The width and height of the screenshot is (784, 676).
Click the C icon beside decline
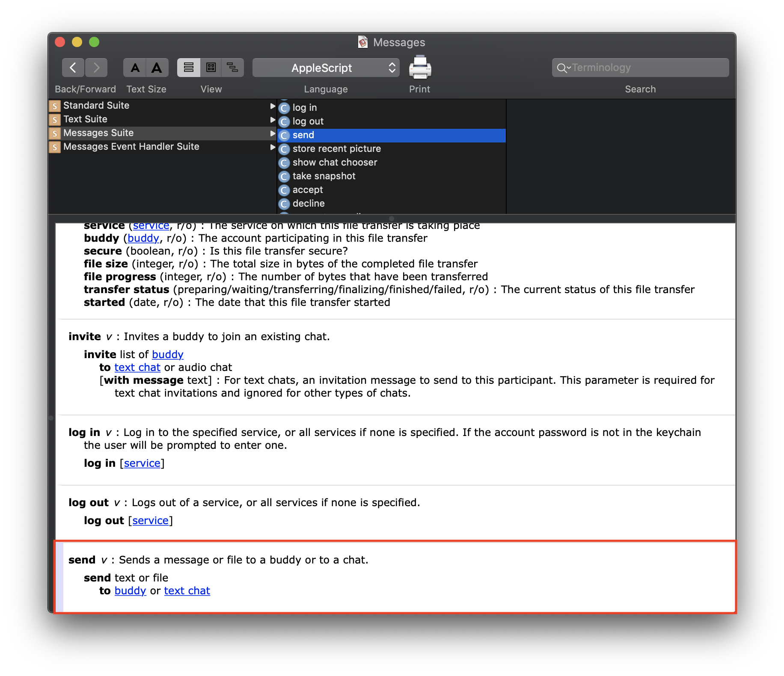tap(284, 204)
